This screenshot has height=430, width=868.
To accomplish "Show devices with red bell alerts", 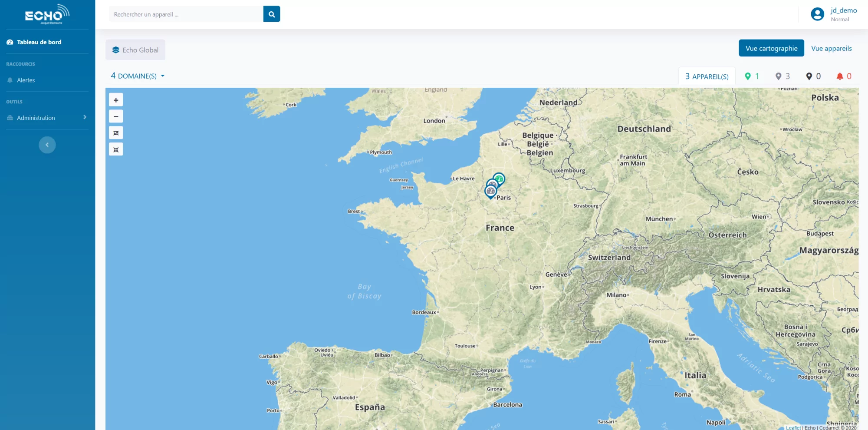I will (x=844, y=76).
